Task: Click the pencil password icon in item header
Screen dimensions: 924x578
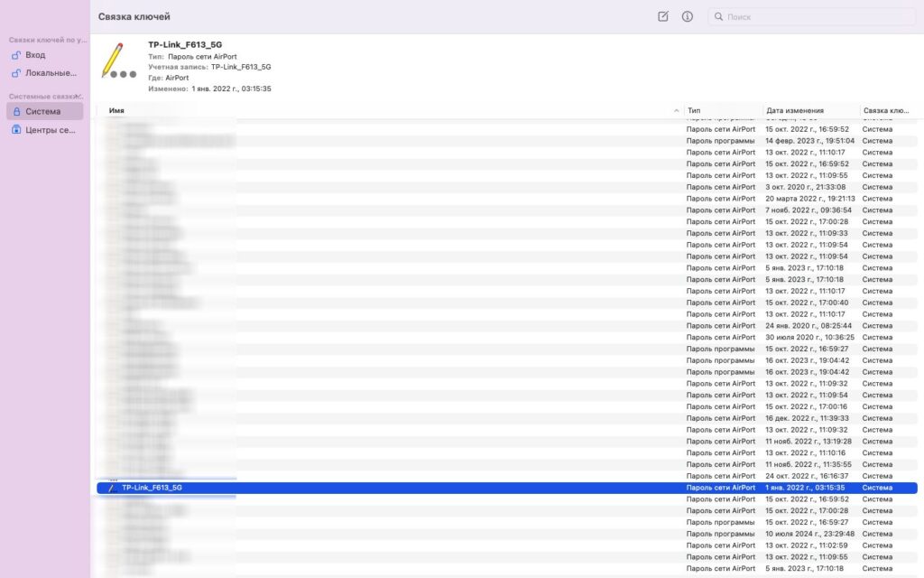Action: pos(118,61)
